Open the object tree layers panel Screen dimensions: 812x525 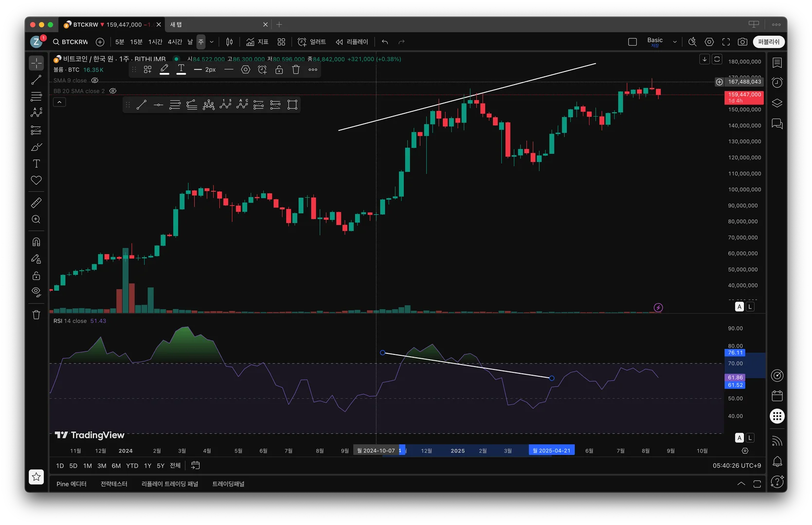coord(777,103)
